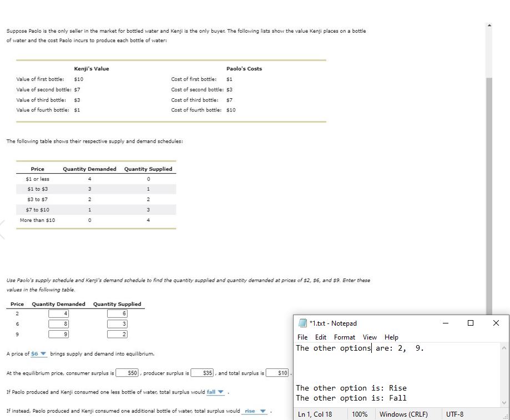Image resolution: width=510 pixels, height=420 pixels.
Task: Open the Format menu in Notepad
Action: point(344,337)
